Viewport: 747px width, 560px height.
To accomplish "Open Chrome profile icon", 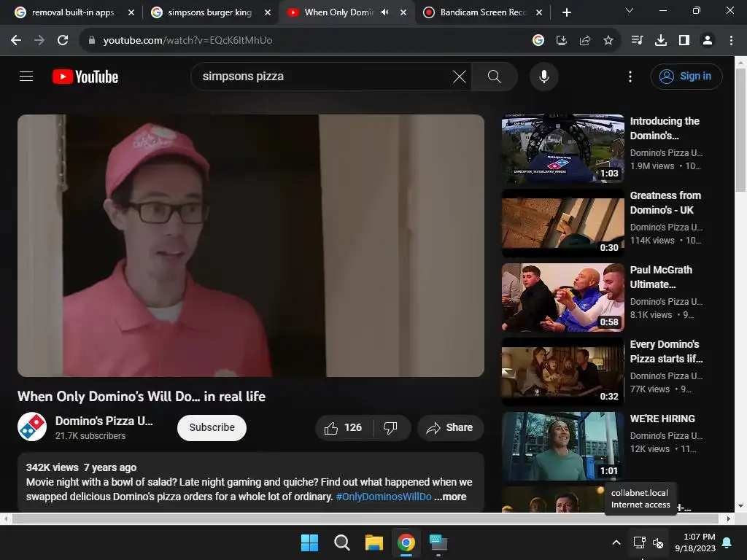I will click(x=708, y=41).
